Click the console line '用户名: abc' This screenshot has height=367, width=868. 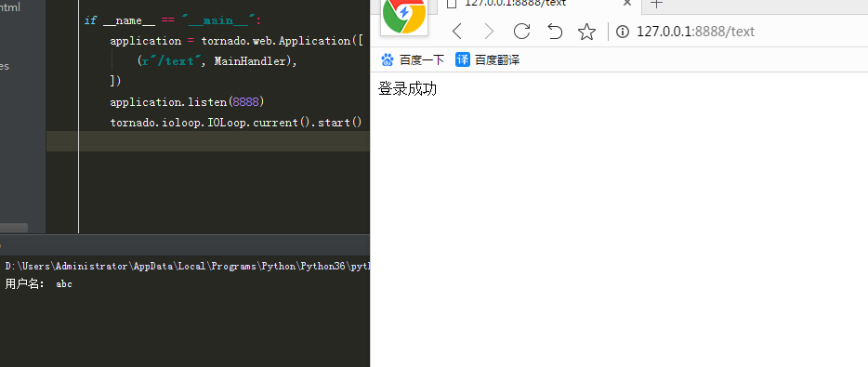[38, 284]
